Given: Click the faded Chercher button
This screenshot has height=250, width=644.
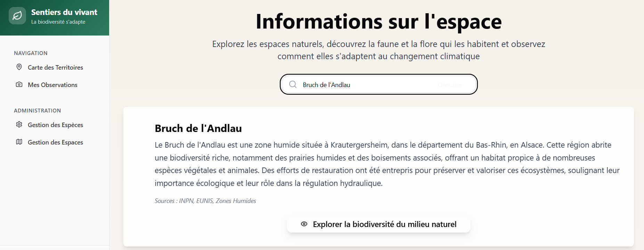Looking at the screenshot, I should coord(450,85).
